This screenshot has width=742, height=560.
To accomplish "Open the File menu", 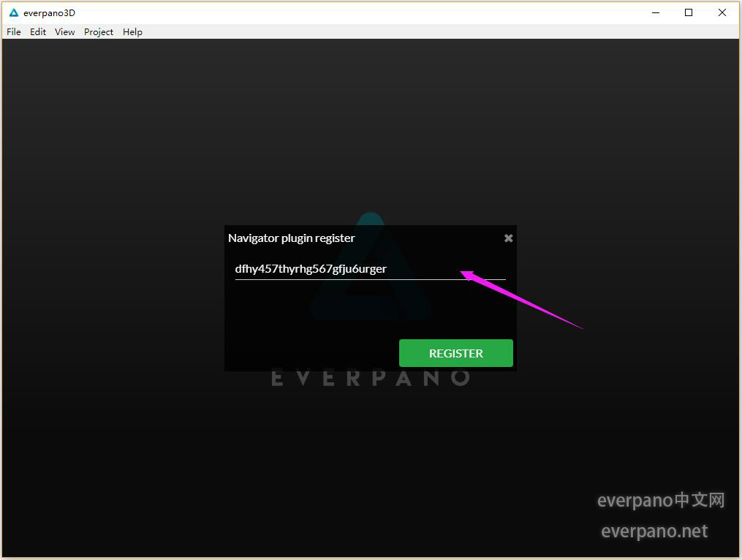I will click(14, 32).
